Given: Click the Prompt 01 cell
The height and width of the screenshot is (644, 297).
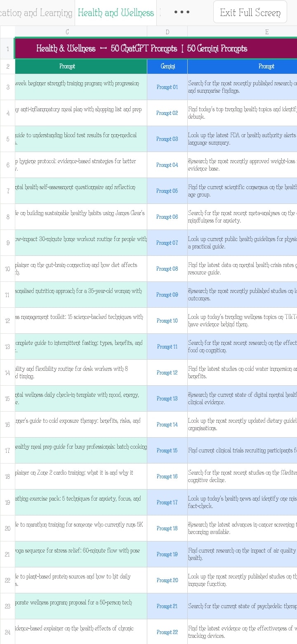Looking at the screenshot, I should (167, 87).
